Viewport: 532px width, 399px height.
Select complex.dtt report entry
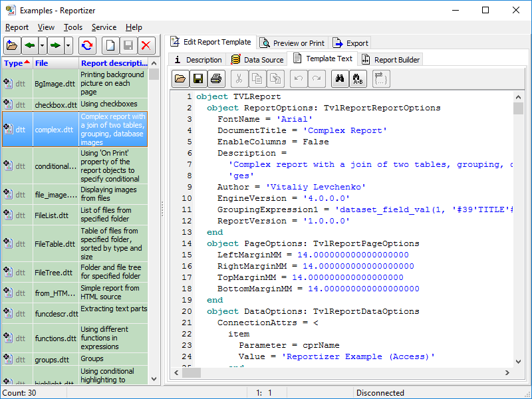tap(75, 129)
